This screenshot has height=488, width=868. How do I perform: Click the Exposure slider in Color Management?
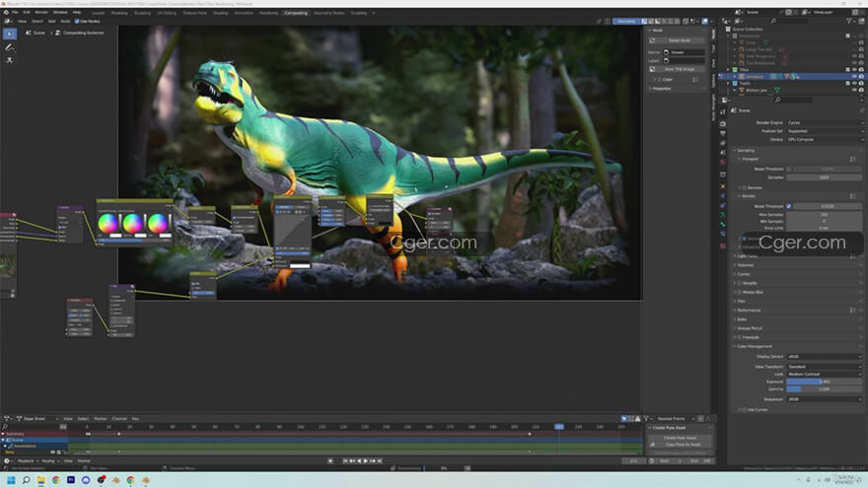(x=825, y=382)
